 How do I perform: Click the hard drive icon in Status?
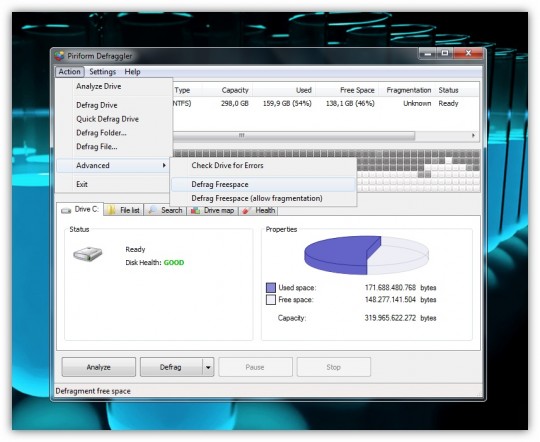click(x=87, y=254)
